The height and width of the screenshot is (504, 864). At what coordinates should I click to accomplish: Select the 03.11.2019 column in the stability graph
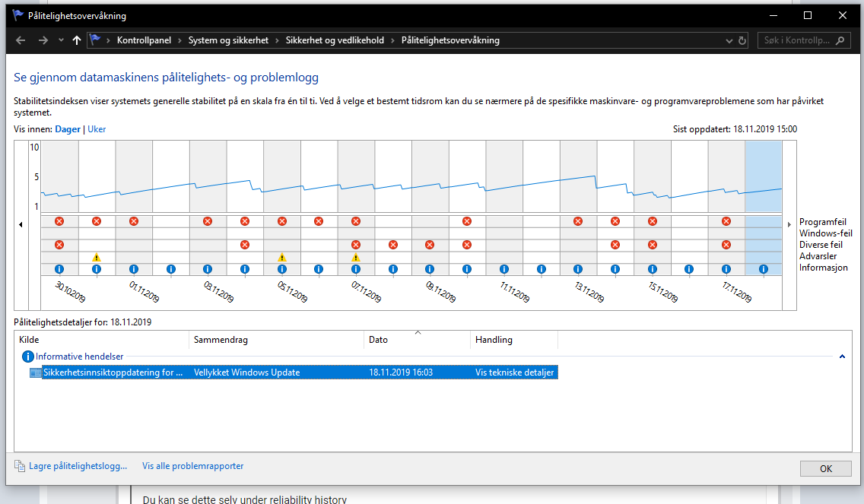(208, 176)
